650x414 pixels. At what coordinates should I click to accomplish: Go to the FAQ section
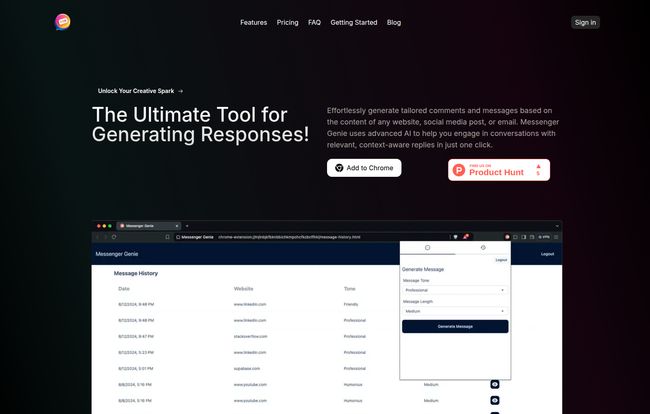pos(314,22)
